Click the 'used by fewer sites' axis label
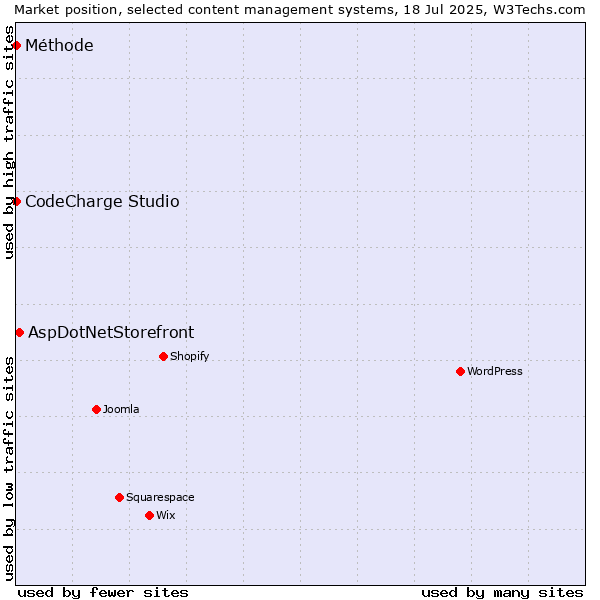 coord(103,593)
